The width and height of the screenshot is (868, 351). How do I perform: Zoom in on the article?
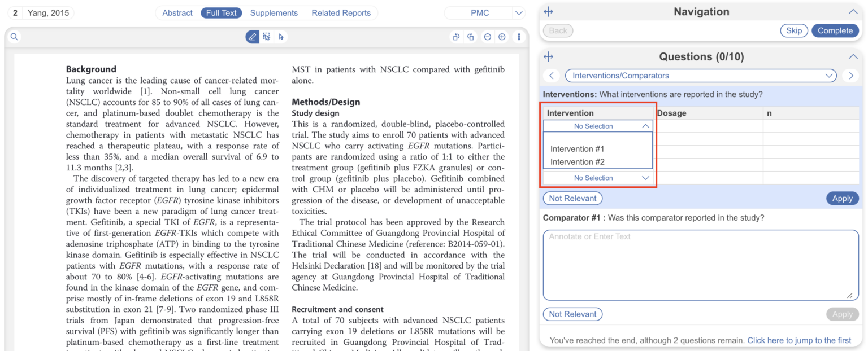point(502,36)
